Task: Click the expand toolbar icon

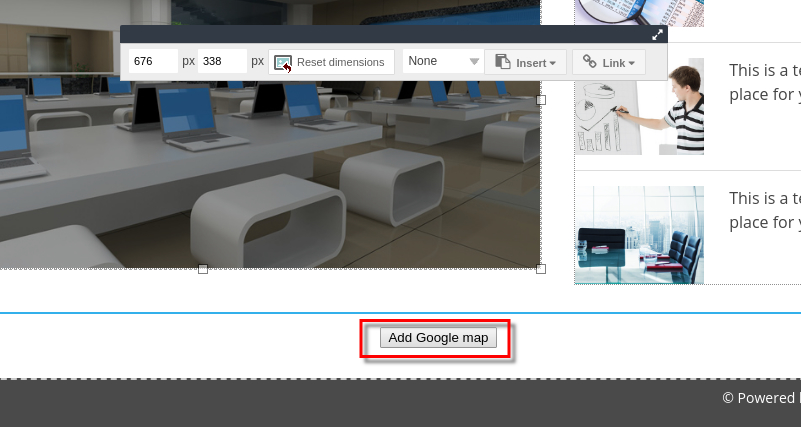Action: coord(657,35)
